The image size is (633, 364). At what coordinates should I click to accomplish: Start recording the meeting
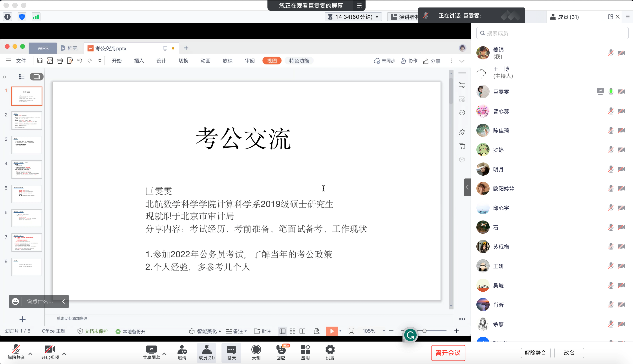pyautogui.click(x=256, y=352)
